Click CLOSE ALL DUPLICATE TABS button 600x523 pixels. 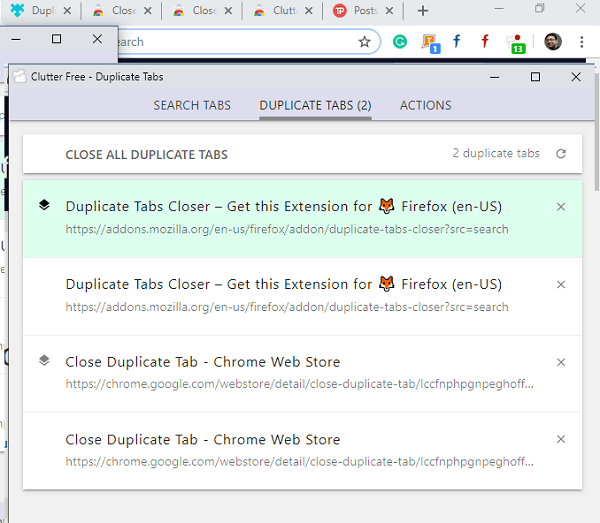pyautogui.click(x=147, y=155)
